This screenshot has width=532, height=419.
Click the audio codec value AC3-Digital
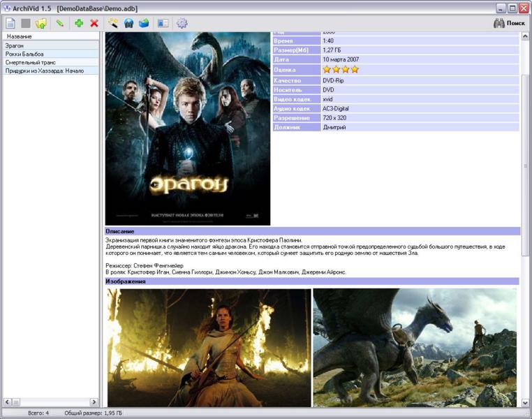pyautogui.click(x=336, y=108)
